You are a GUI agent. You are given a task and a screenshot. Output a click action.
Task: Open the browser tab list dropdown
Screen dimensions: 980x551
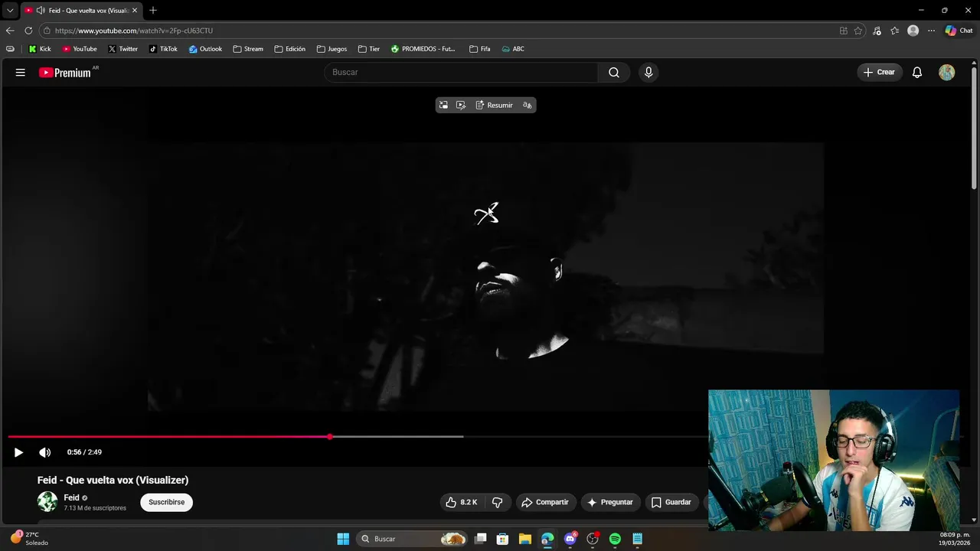tap(10, 10)
